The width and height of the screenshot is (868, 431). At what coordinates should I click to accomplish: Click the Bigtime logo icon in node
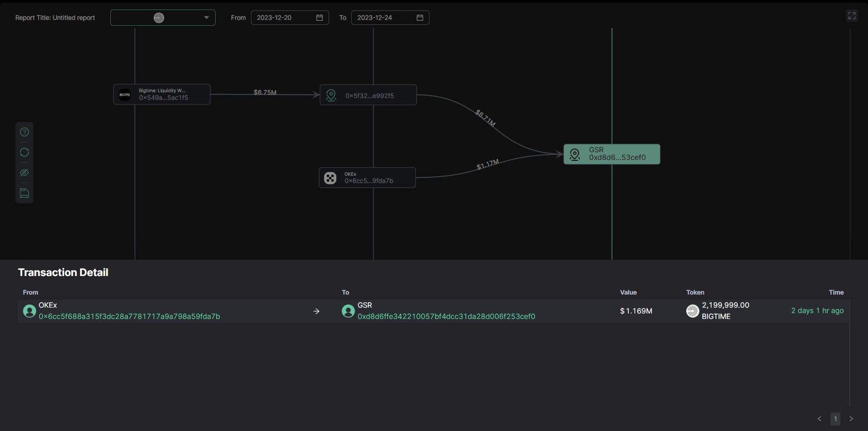(x=125, y=95)
